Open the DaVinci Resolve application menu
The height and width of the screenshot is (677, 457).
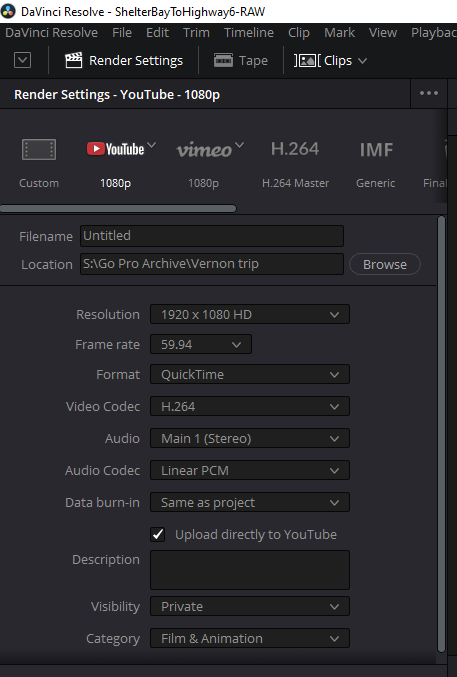tap(51, 33)
